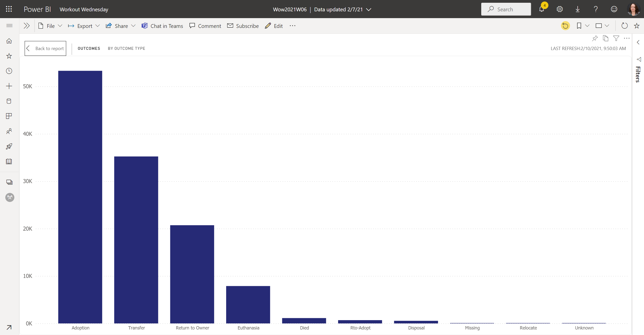The height and width of the screenshot is (335, 644).
Task: Toggle the yellow reset to default button
Action: coord(565,25)
